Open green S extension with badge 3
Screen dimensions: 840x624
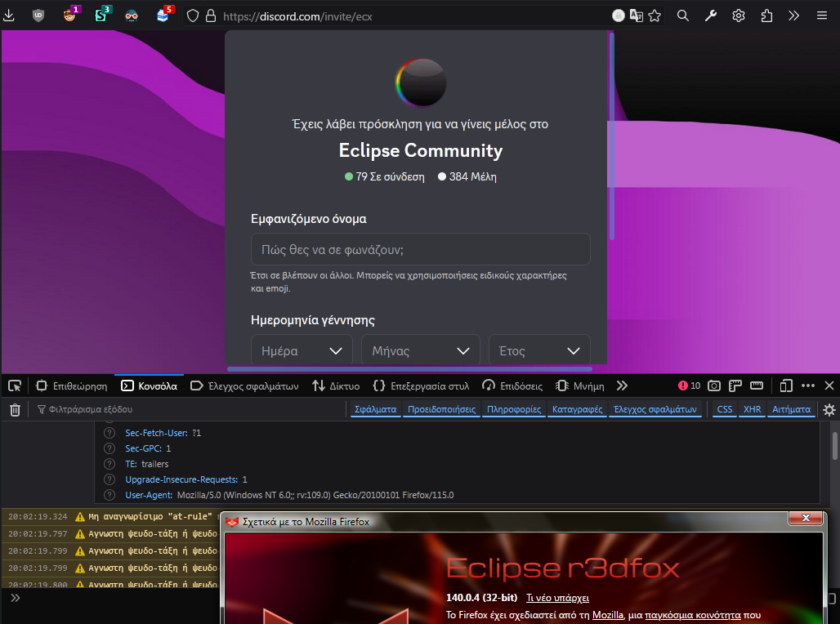101,15
